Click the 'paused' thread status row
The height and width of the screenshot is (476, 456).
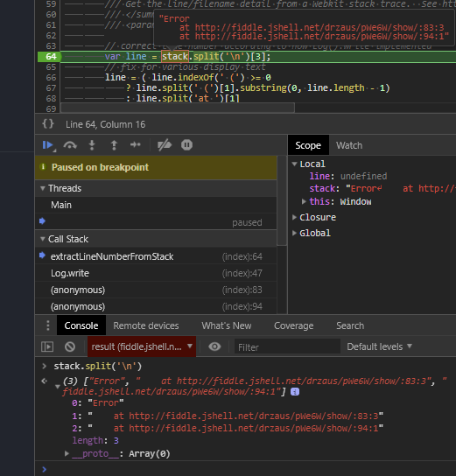click(x=156, y=222)
